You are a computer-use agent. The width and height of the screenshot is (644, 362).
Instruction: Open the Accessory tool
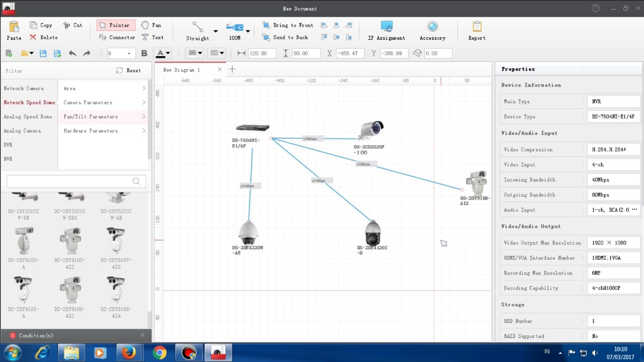pos(433,31)
